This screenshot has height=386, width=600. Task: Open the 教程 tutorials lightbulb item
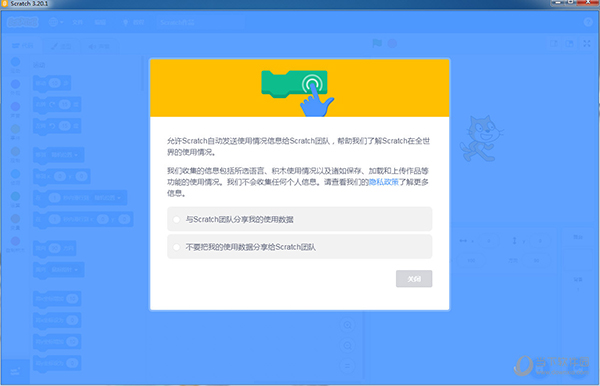point(133,23)
